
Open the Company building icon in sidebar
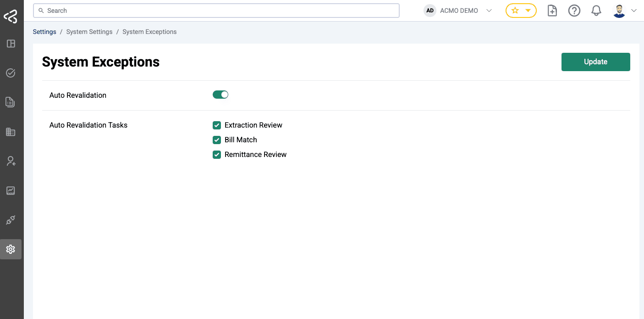pos(11,132)
